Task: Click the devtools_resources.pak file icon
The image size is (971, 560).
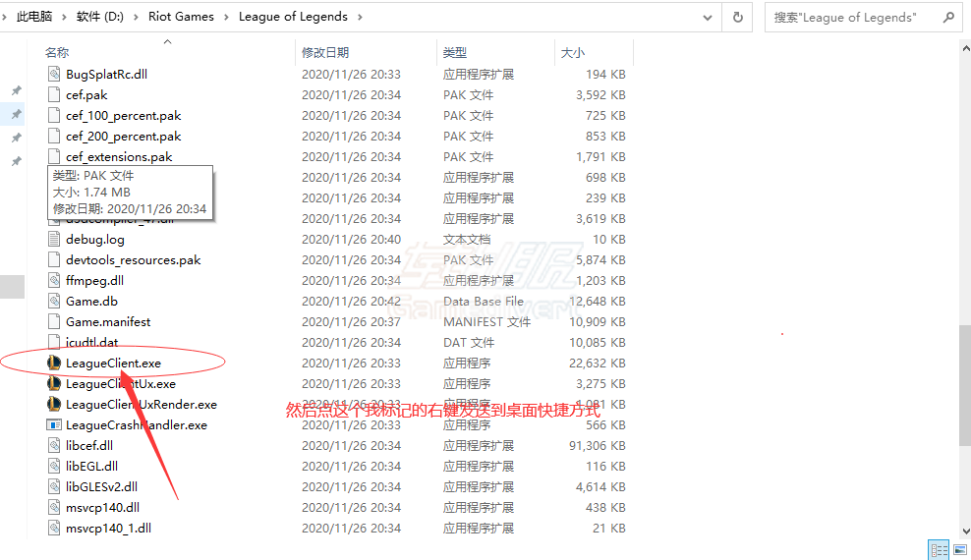Action: [x=54, y=260]
